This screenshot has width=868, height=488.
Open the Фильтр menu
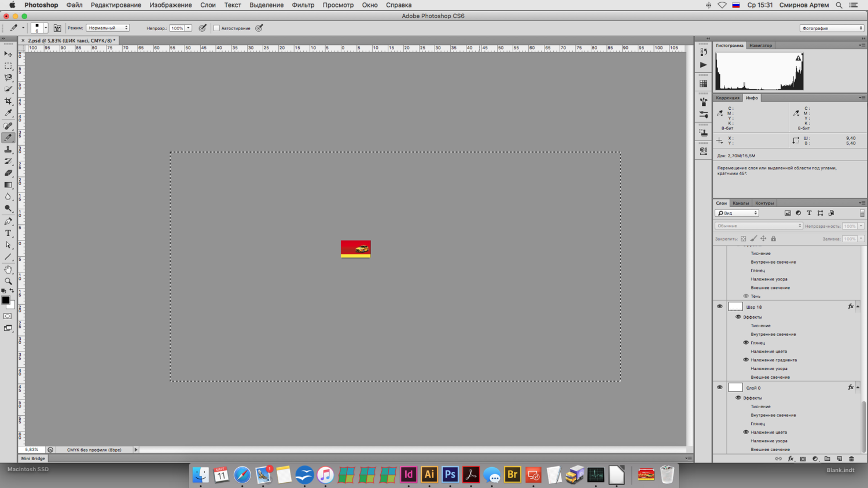click(x=303, y=5)
